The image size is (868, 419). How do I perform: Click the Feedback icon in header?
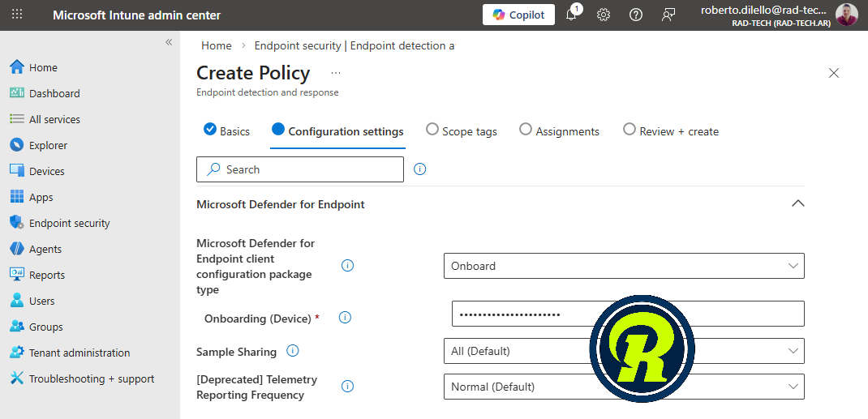[668, 15]
